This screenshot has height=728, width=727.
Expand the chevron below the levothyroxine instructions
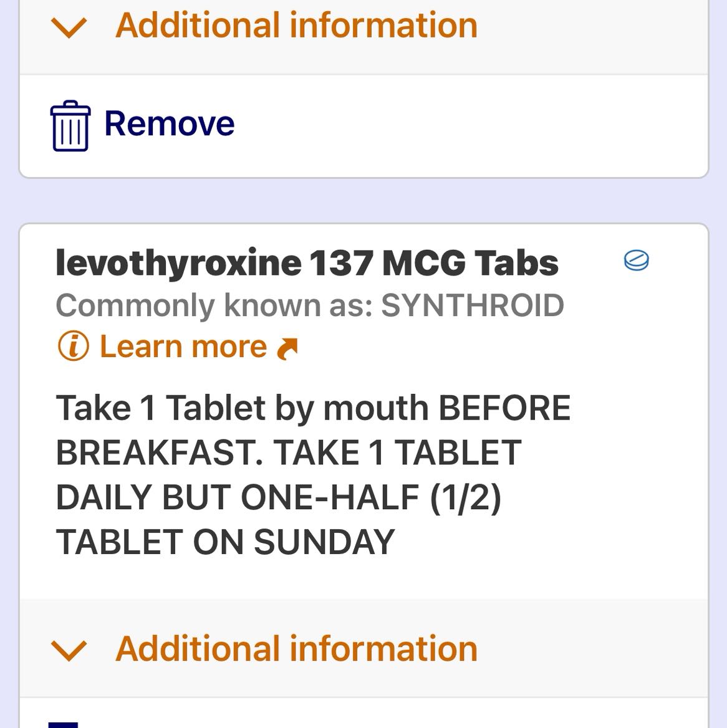pyautogui.click(x=69, y=649)
